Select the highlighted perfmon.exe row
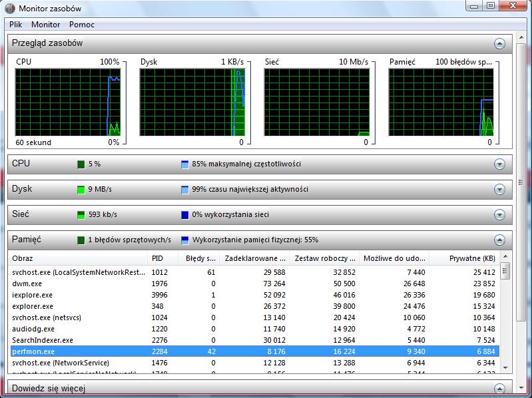532x398 pixels. [255, 351]
